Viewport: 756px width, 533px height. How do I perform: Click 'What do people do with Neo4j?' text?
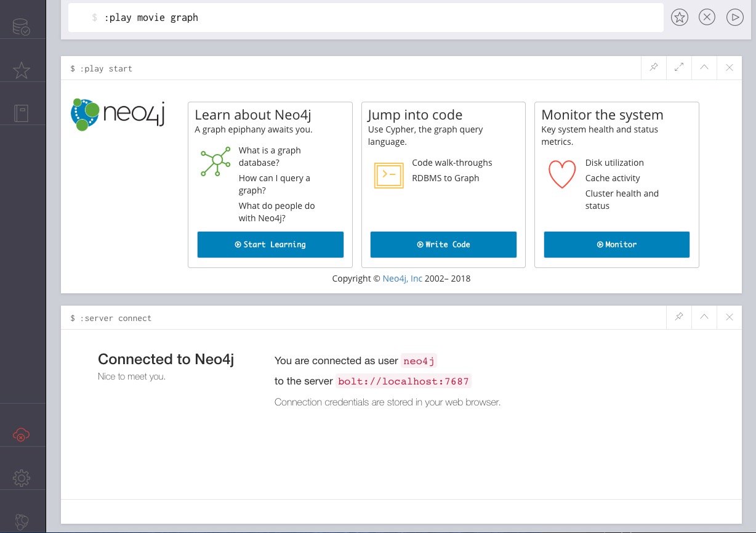(277, 212)
